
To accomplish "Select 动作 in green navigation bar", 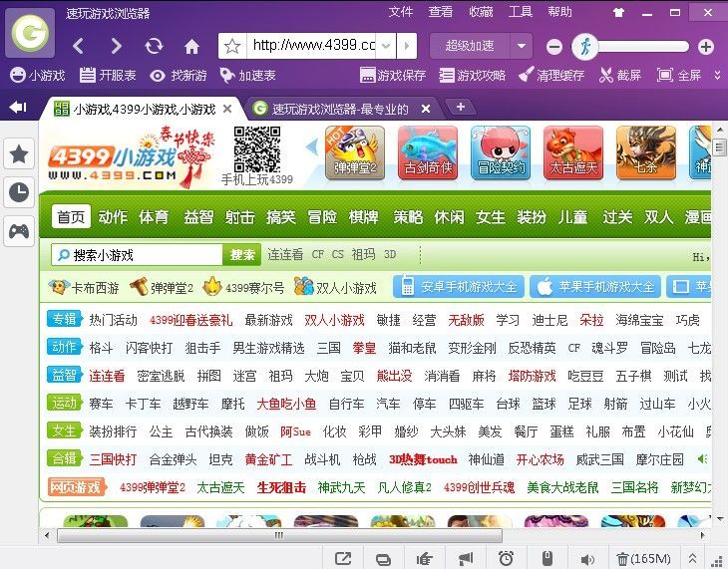I will click(113, 217).
